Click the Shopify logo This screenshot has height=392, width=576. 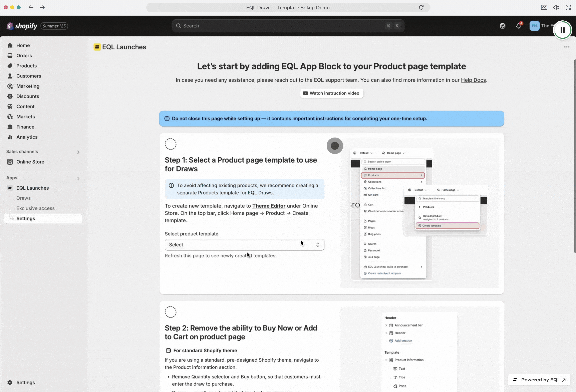click(22, 26)
